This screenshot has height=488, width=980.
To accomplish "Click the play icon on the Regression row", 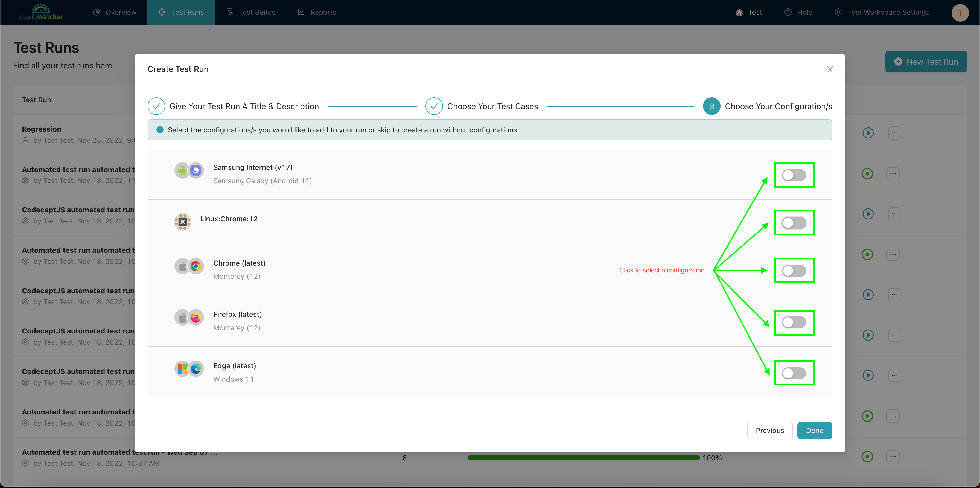I will click(868, 133).
